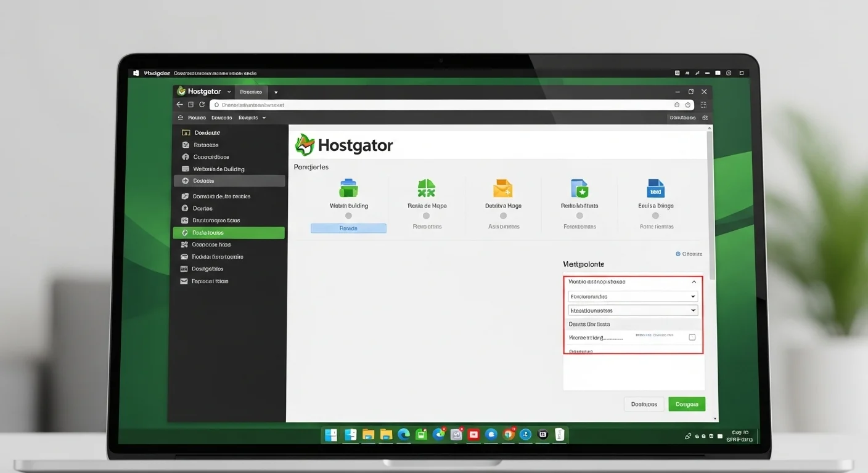Viewport: 868px width, 473px height.
Task: Click the green button at bottom right
Action: tap(687, 404)
